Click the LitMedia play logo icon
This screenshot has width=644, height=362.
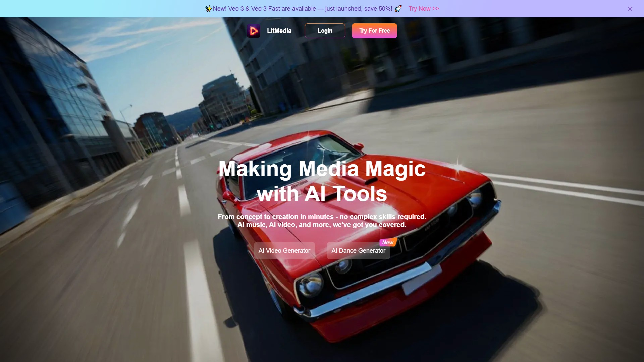click(x=254, y=31)
